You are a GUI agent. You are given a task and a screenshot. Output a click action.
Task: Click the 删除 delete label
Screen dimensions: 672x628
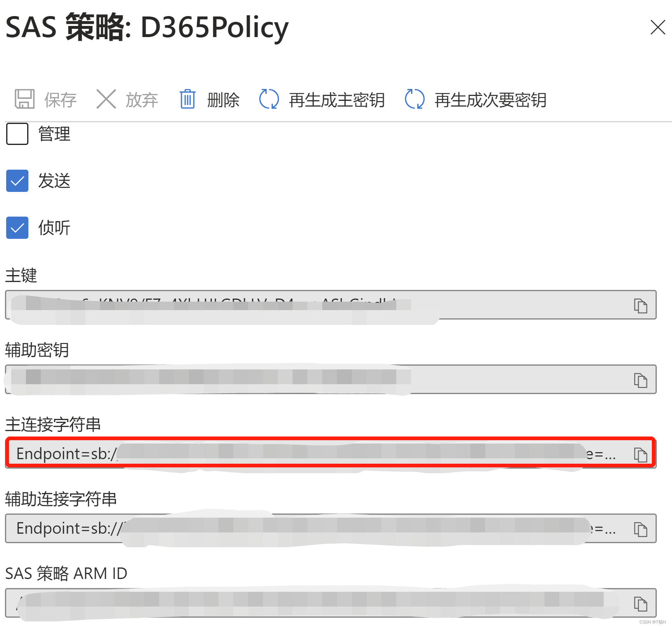pyautogui.click(x=223, y=100)
